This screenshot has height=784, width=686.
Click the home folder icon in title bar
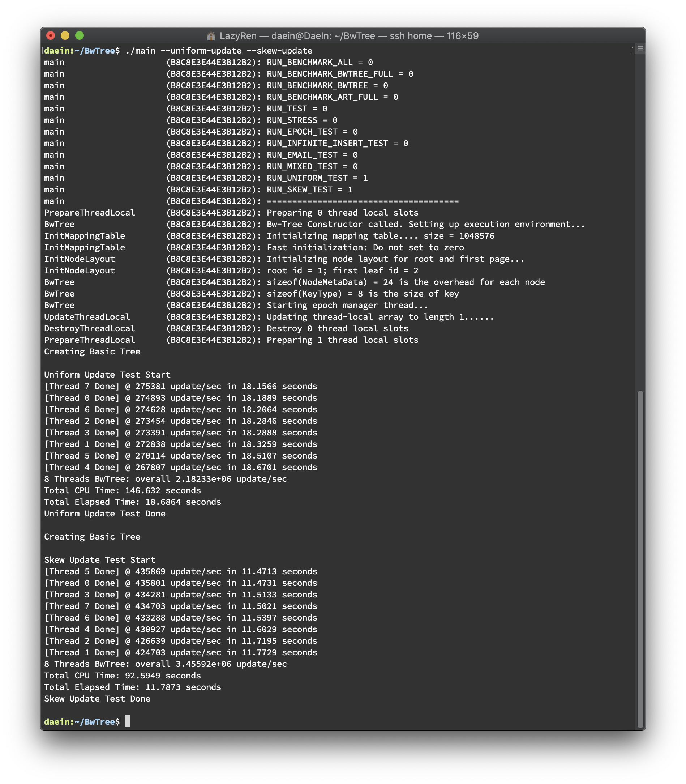pyautogui.click(x=211, y=36)
